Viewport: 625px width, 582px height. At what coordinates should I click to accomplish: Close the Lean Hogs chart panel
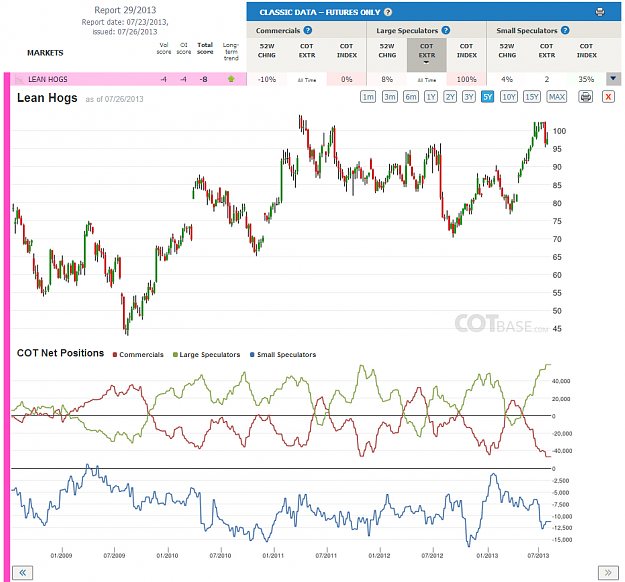pyautogui.click(x=608, y=97)
